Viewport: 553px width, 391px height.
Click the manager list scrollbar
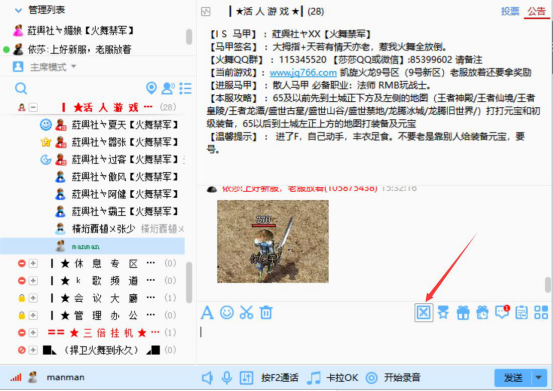tap(189, 37)
